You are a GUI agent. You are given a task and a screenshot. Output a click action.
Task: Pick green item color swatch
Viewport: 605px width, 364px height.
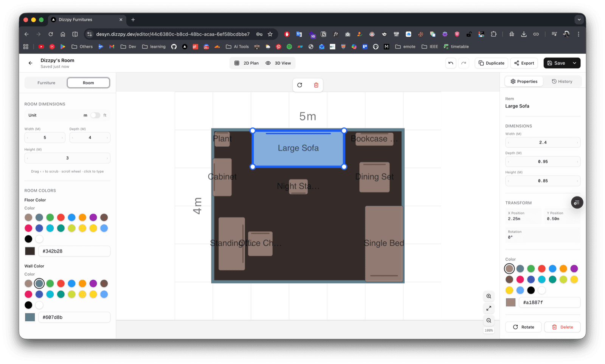pos(531,269)
